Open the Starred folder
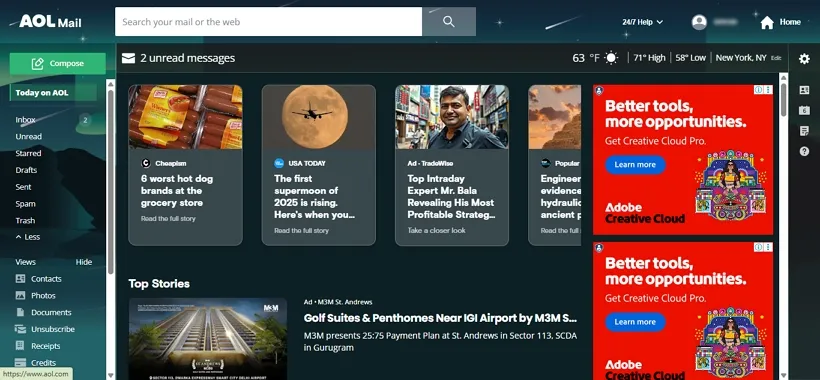Viewport: 820px width, 380px height. pos(28,153)
